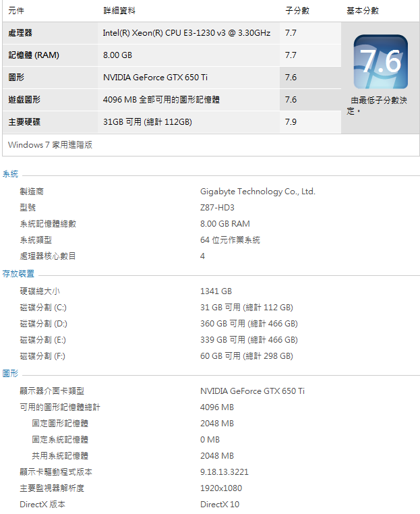
Task: Click the 處理器核心數目 label
Action: click(48, 256)
